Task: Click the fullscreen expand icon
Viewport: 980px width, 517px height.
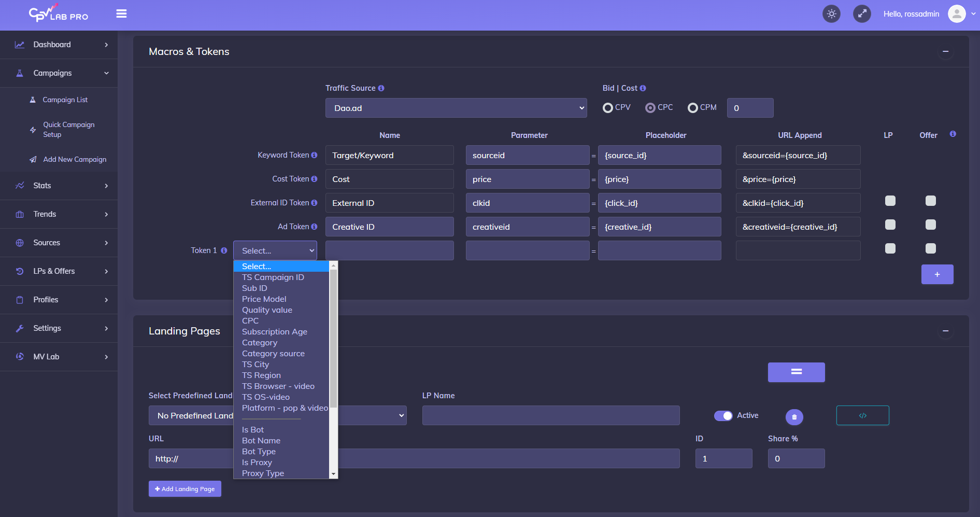Action: coord(862,14)
